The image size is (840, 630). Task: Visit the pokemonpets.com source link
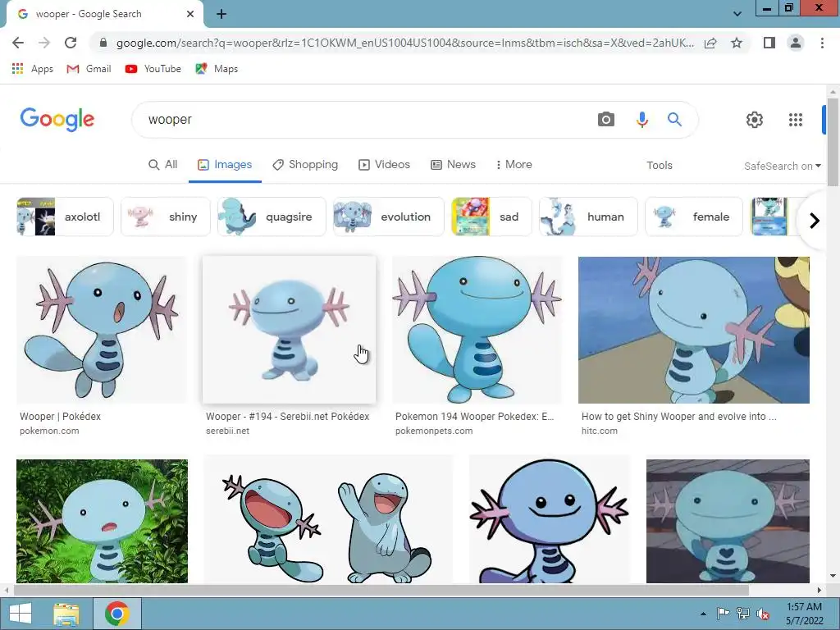434,431
